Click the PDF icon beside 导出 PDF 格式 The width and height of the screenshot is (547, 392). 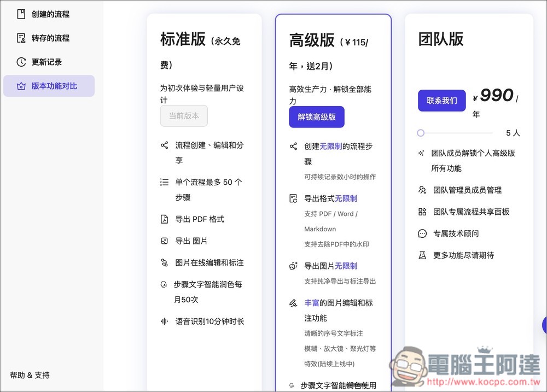click(x=164, y=219)
